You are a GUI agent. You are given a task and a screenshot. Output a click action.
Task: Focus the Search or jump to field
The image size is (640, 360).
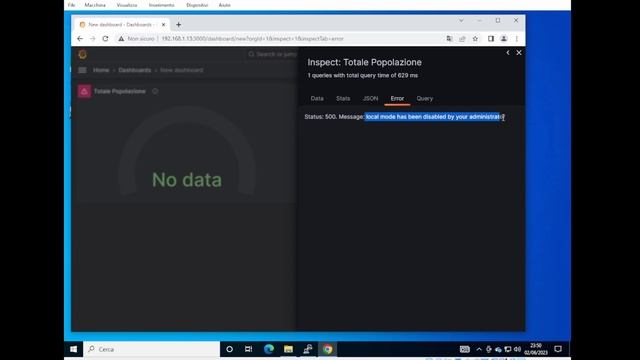pos(272,54)
